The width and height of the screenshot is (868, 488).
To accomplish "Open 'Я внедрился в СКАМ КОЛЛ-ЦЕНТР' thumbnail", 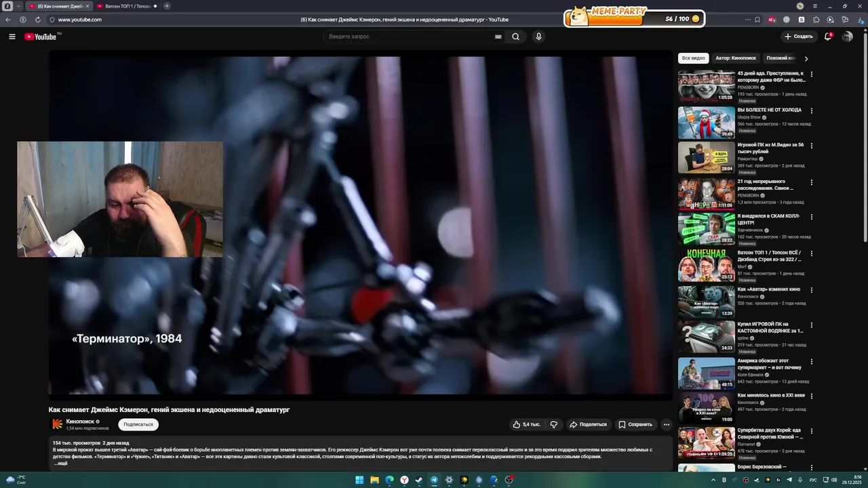I will pos(706,229).
